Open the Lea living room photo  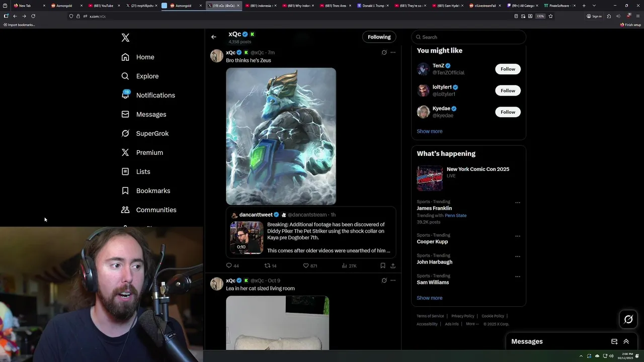277,323
